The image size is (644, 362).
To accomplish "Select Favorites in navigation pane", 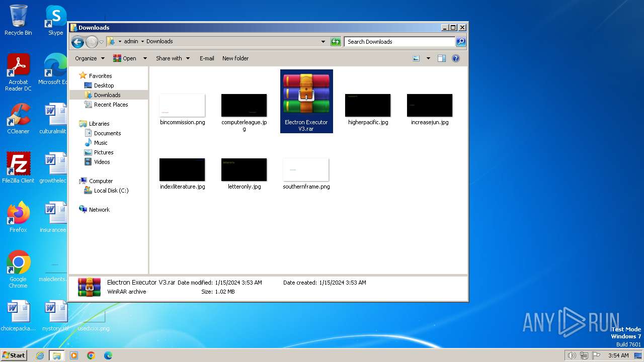I will coord(100,76).
